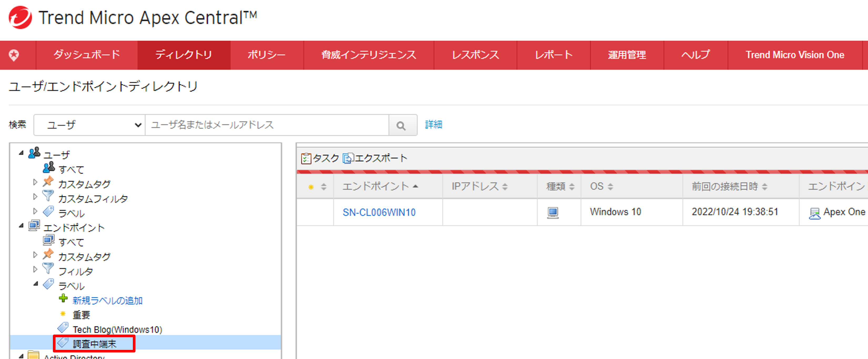Click the favorites star icon in the navigation bar

pos(14,55)
